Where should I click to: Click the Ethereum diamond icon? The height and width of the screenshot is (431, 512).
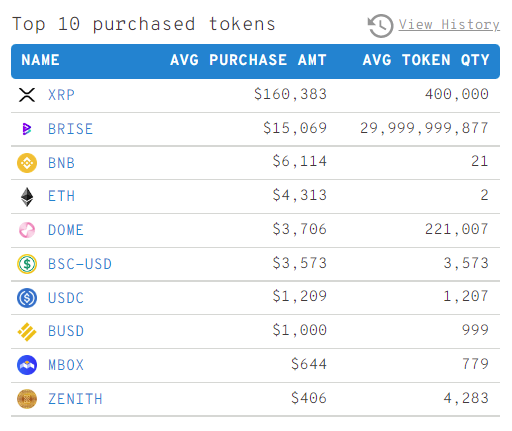[x=27, y=197]
